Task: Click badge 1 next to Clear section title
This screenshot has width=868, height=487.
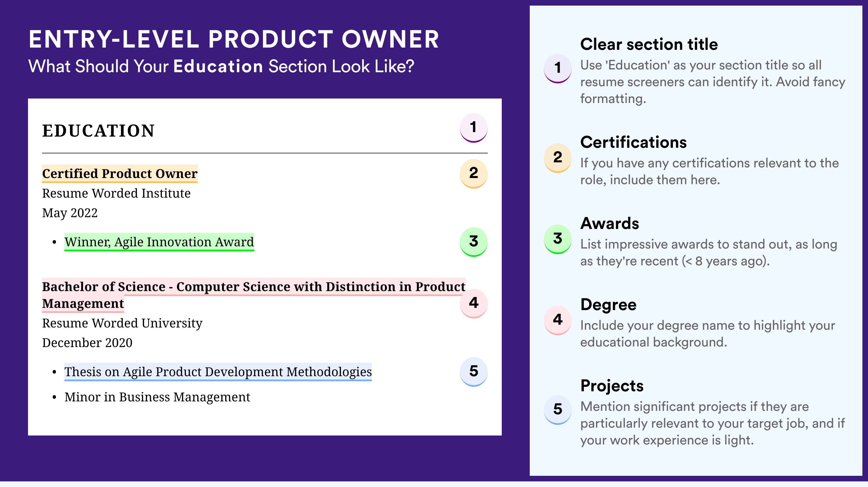Action: (557, 68)
